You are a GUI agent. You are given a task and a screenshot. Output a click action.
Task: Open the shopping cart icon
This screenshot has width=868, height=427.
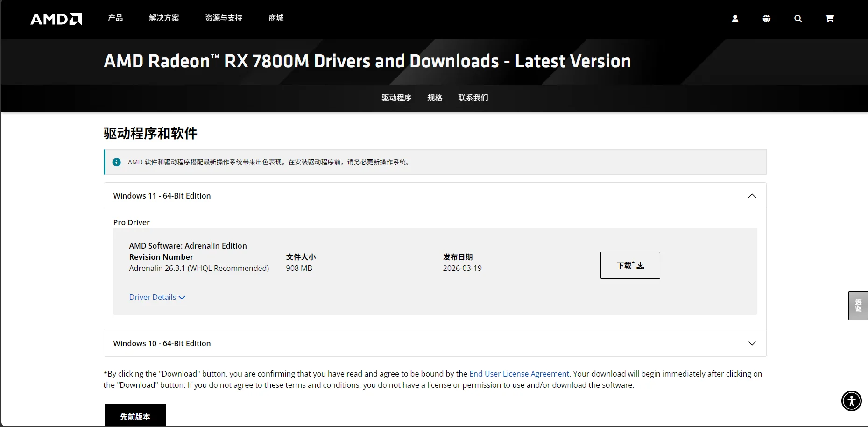point(830,19)
